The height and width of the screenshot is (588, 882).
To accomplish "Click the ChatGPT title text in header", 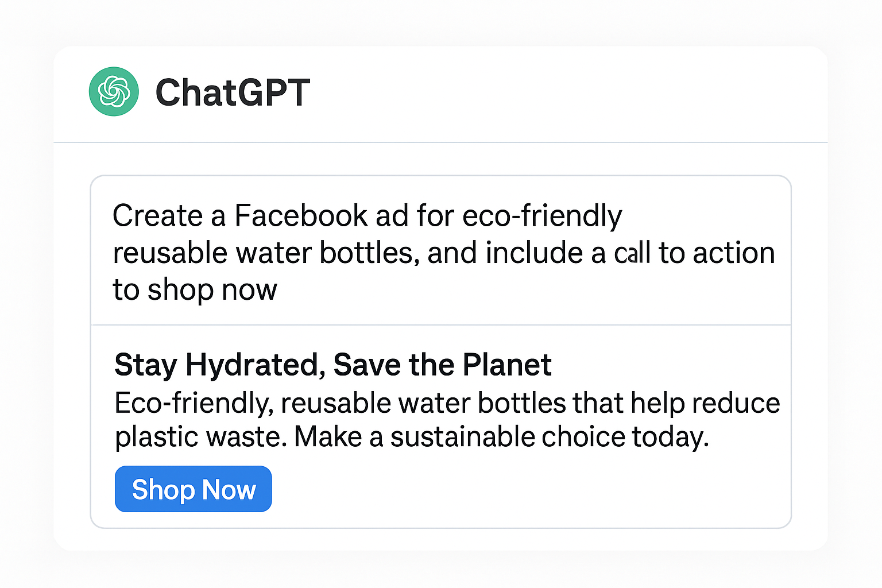I will [x=233, y=92].
